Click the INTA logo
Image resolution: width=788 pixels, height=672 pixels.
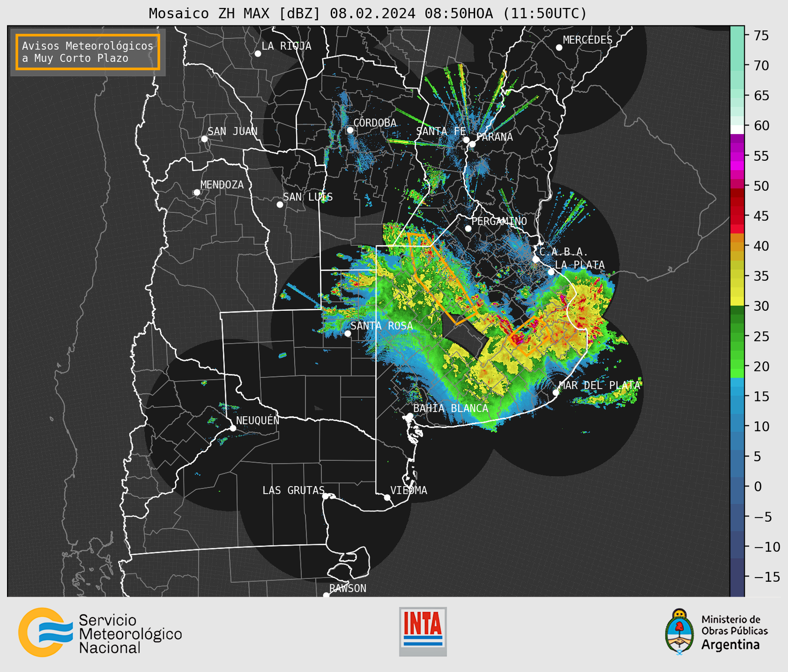pos(423,631)
